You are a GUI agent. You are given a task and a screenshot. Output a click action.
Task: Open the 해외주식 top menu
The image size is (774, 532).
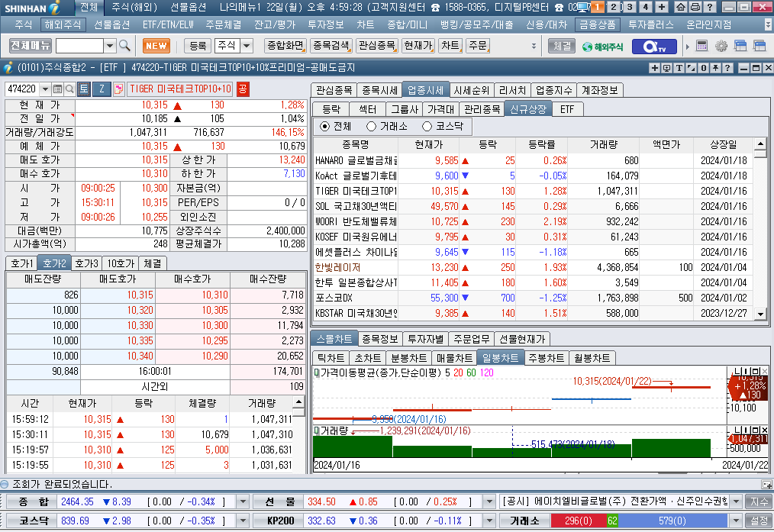click(x=62, y=24)
